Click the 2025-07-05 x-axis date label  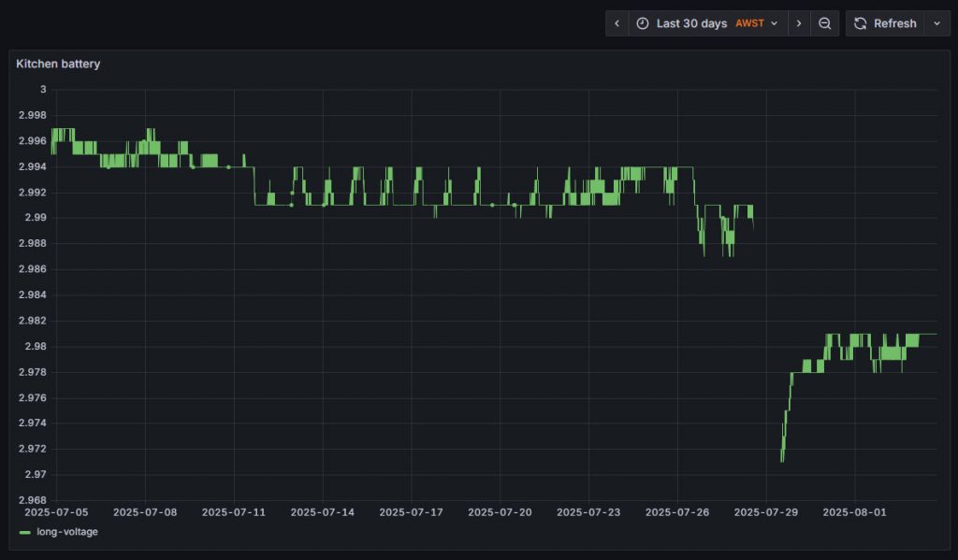pyautogui.click(x=56, y=512)
